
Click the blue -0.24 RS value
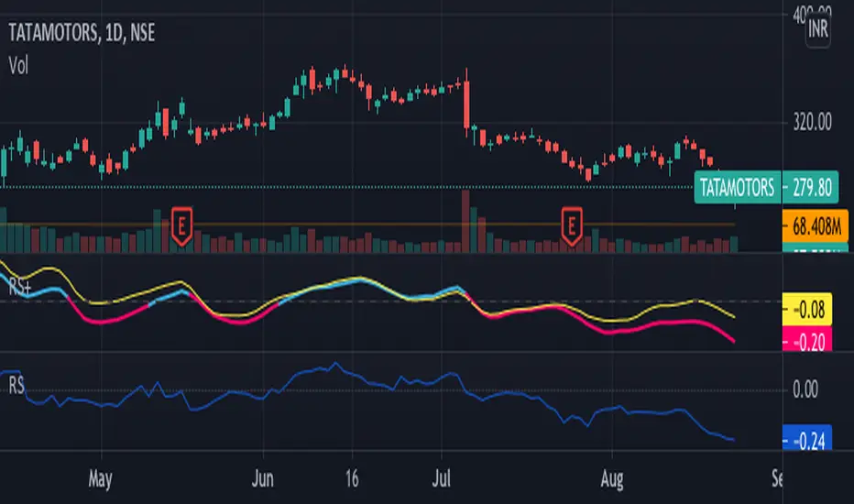tap(807, 439)
